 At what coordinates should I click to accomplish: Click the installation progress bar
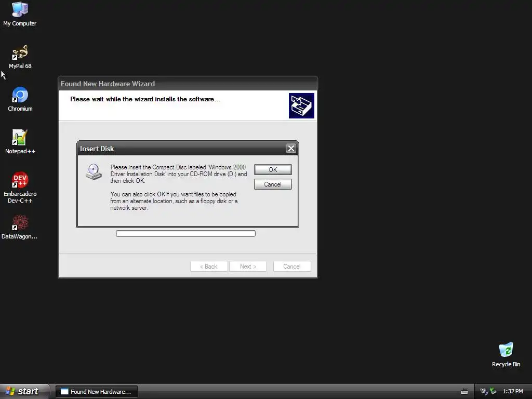(185, 233)
